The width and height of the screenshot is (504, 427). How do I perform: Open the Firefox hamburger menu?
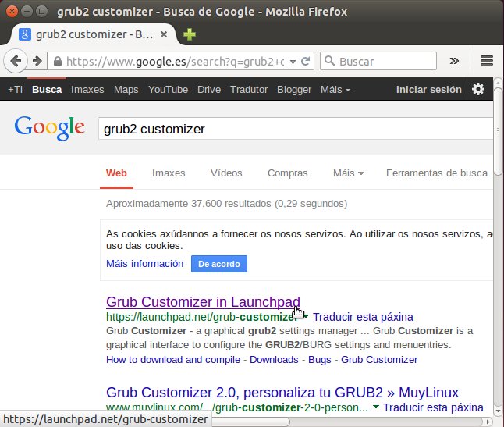487,60
